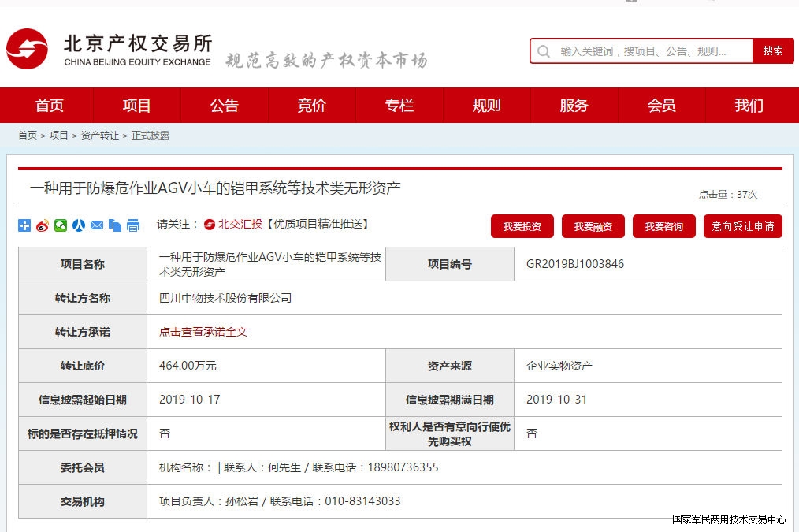Open the 公告 navigation tab
The height and width of the screenshot is (532, 799).
[225, 105]
